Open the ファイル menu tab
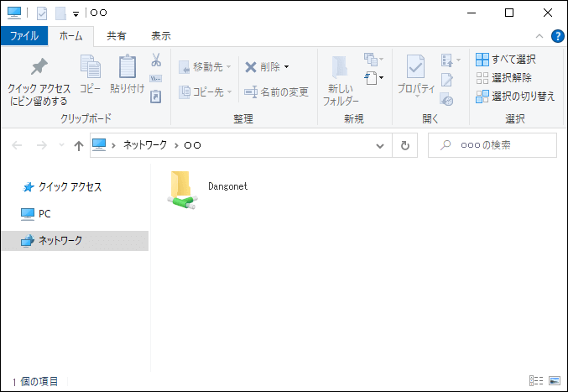Image resolution: width=568 pixels, height=392 pixels. tap(23, 36)
